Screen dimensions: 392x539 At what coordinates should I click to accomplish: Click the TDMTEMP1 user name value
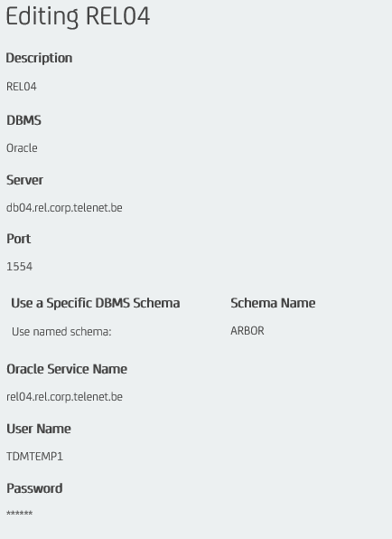(x=34, y=457)
